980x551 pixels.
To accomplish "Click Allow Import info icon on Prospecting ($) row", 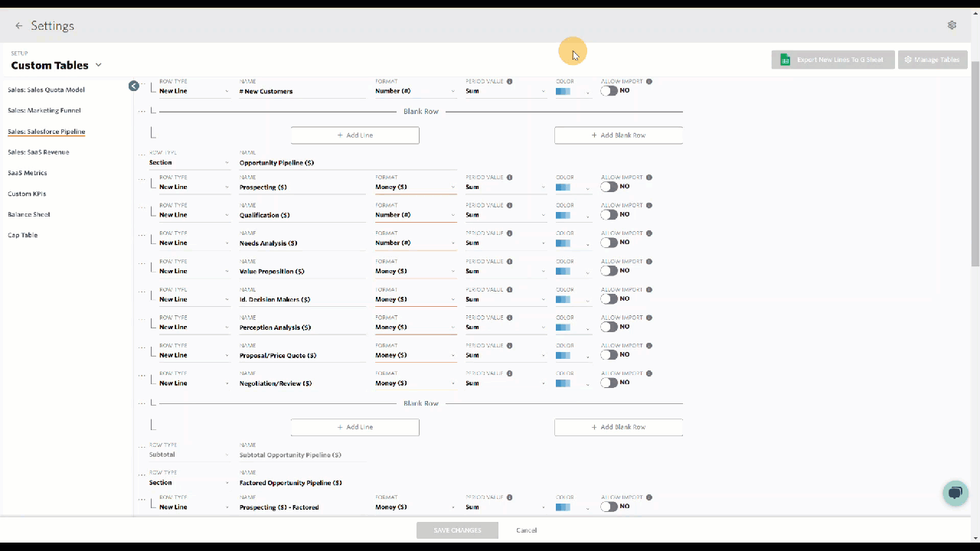I will tap(649, 178).
